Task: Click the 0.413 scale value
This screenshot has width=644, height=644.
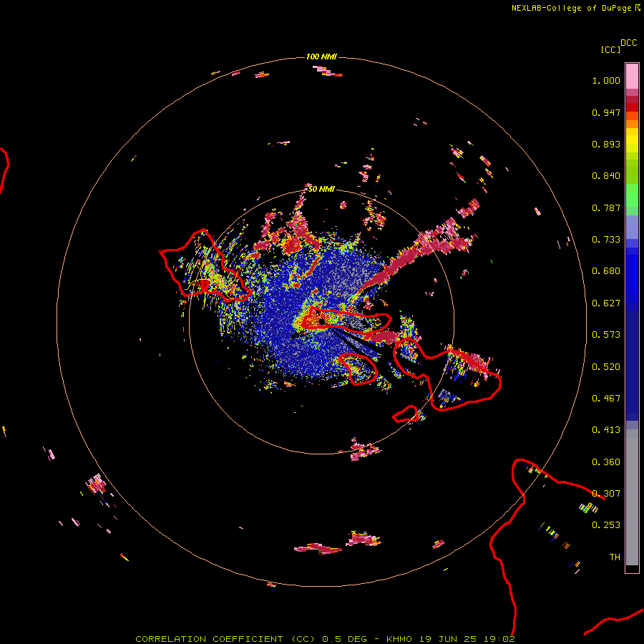Action: tap(606, 430)
